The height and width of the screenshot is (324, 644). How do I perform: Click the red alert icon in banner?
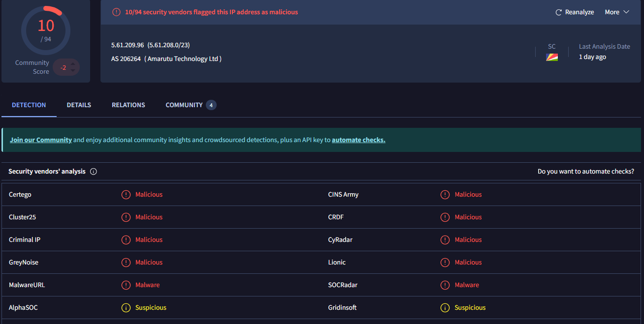[x=116, y=12]
